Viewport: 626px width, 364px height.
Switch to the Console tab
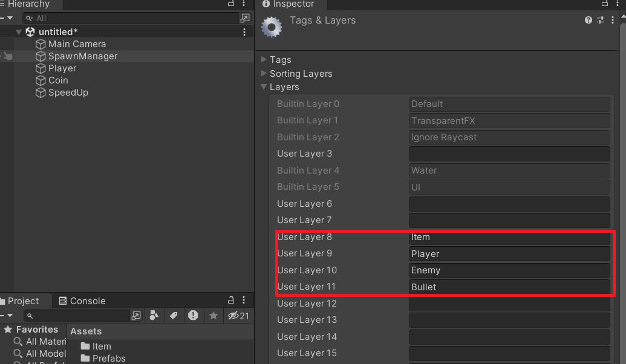click(x=82, y=301)
